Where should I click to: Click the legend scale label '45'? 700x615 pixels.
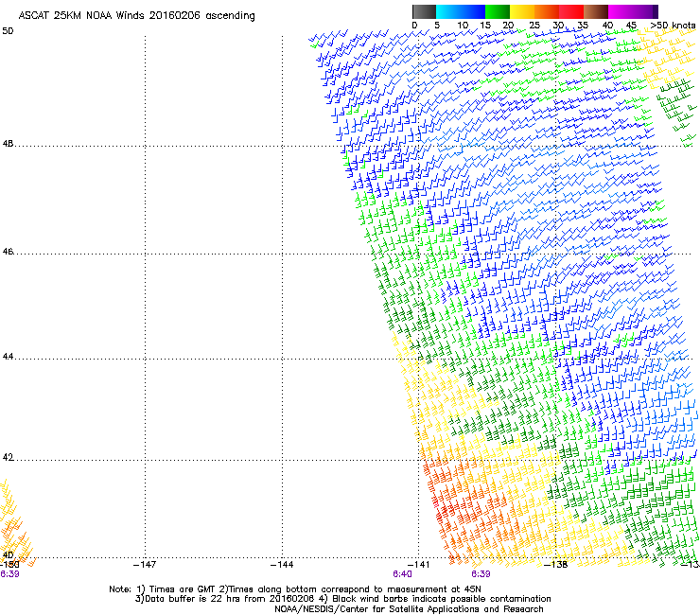[631, 26]
